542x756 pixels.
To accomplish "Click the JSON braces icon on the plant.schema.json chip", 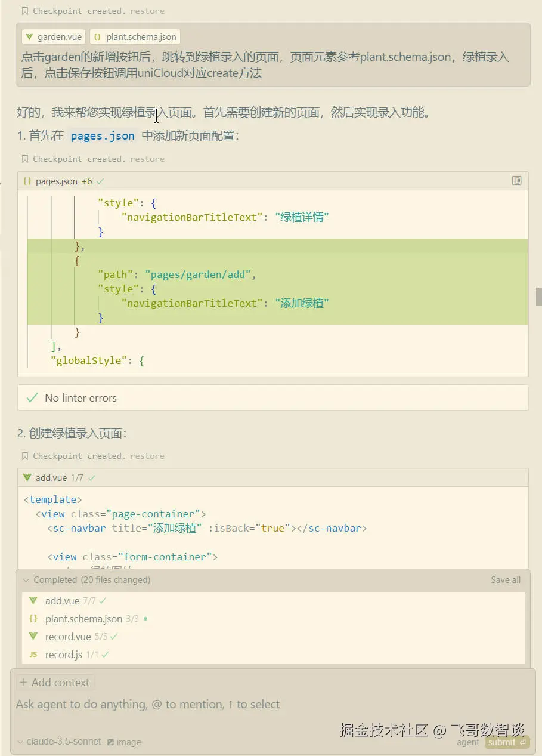I will [x=98, y=37].
